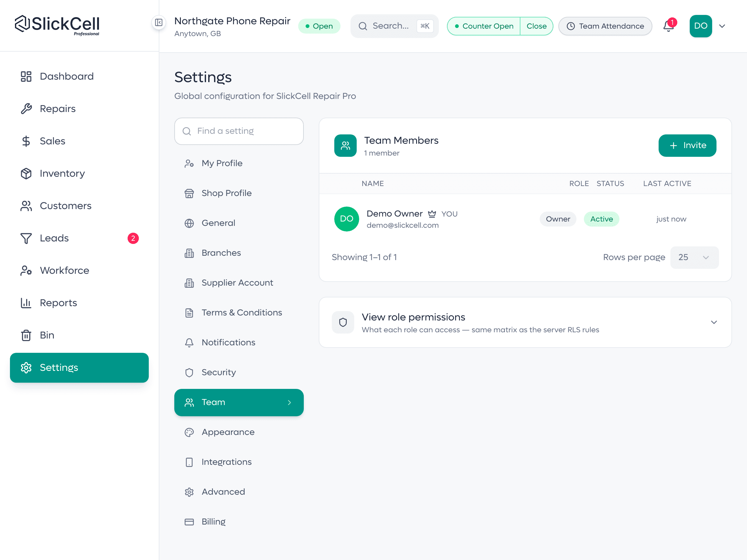This screenshot has height=560, width=747.
Task: Click the Terms & Conditions document icon
Action: [189, 313]
